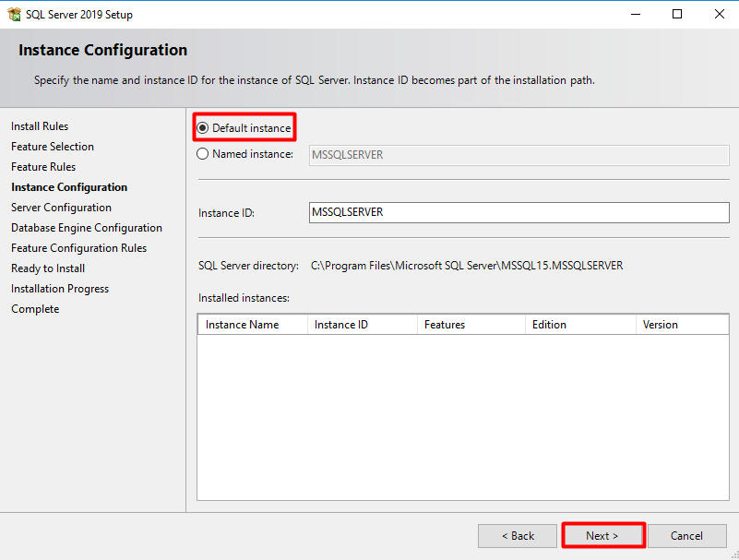
Task: Go to the Next setup page
Action: coord(602,536)
